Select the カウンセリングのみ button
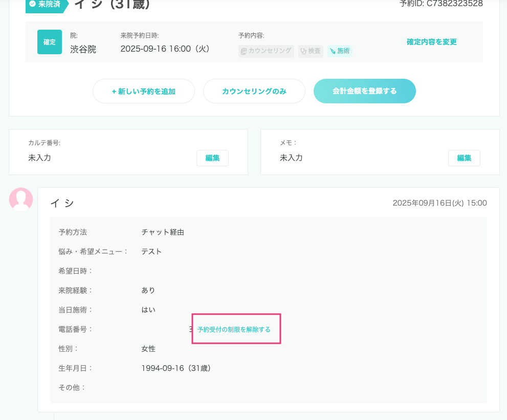 pyautogui.click(x=254, y=91)
